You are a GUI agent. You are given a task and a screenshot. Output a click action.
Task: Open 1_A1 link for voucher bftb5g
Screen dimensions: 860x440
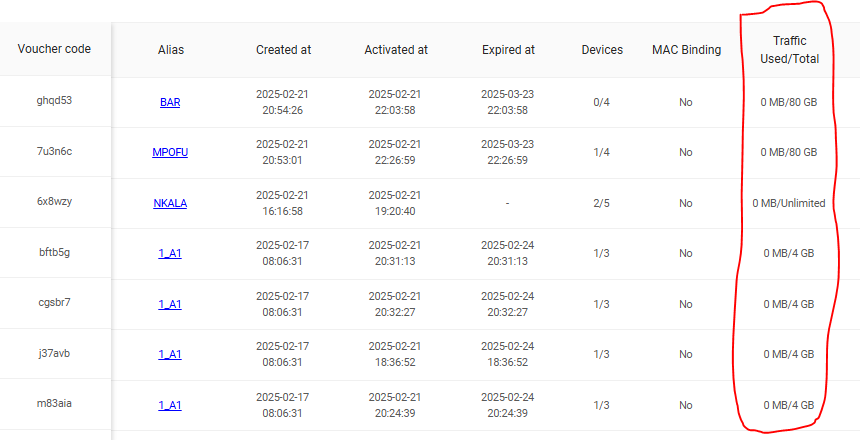coord(170,253)
